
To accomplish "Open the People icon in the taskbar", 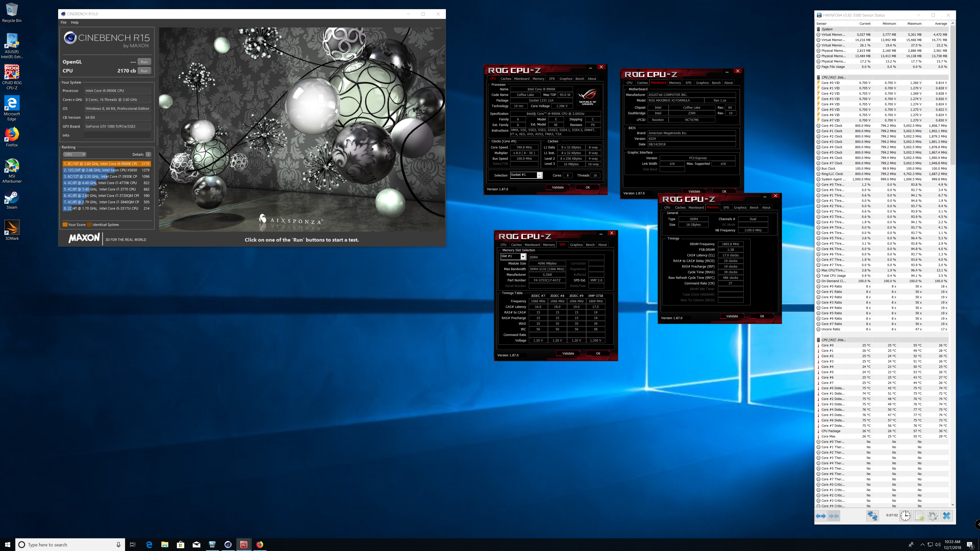I will tap(911, 545).
